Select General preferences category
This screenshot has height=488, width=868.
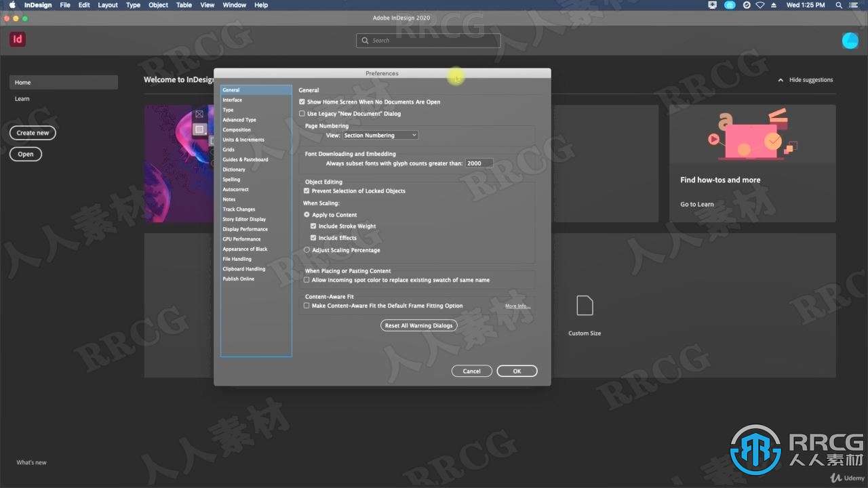(256, 89)
